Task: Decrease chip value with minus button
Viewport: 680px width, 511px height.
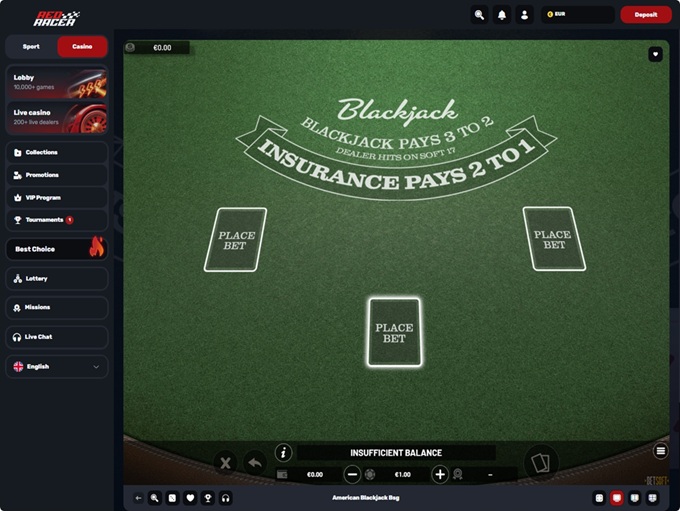Action: tap(352, 475)
